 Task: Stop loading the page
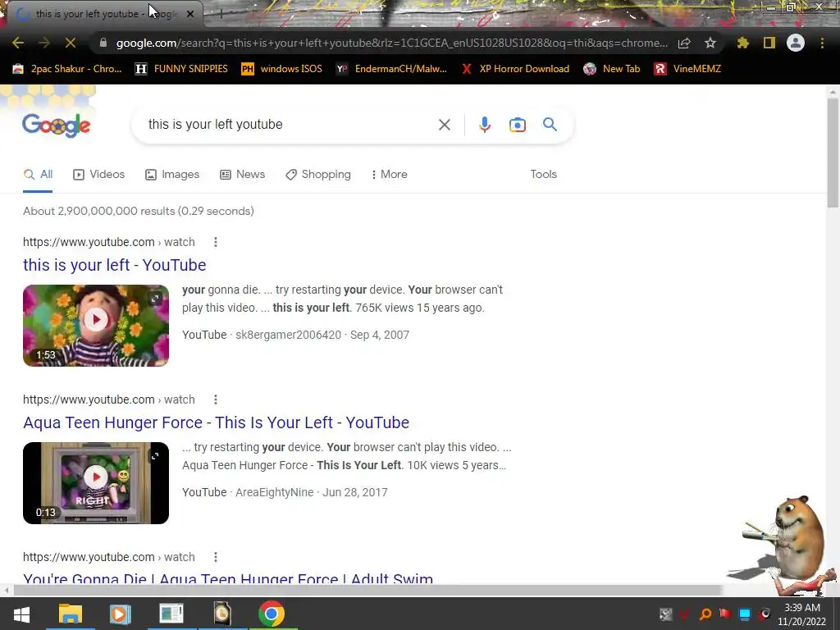coord(71,43)
